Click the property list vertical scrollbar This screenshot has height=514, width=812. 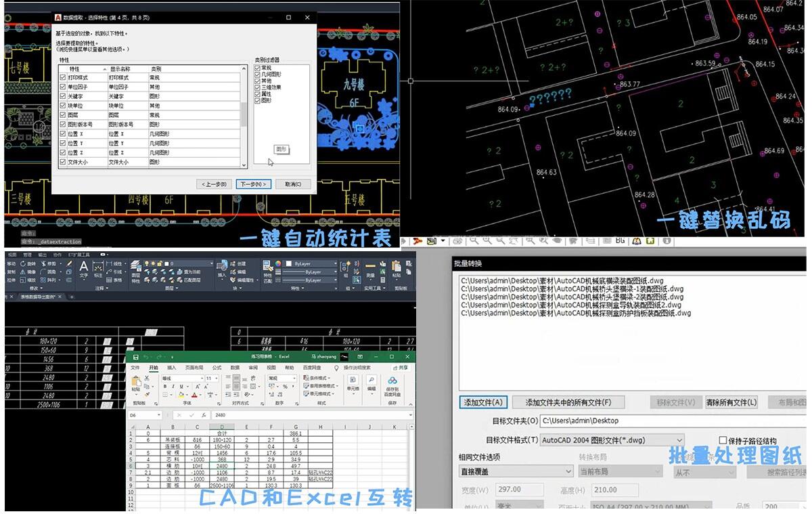tap(244, 116)
